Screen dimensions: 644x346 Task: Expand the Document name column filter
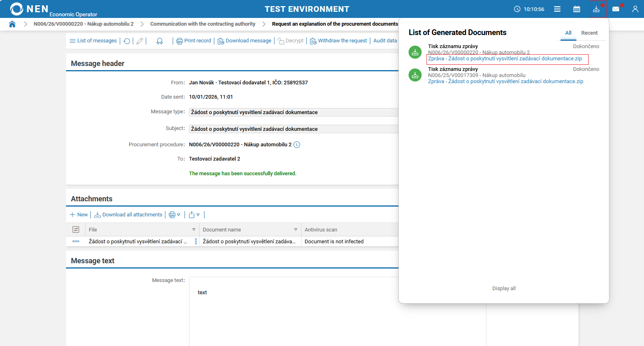click(x=296, y=229)
